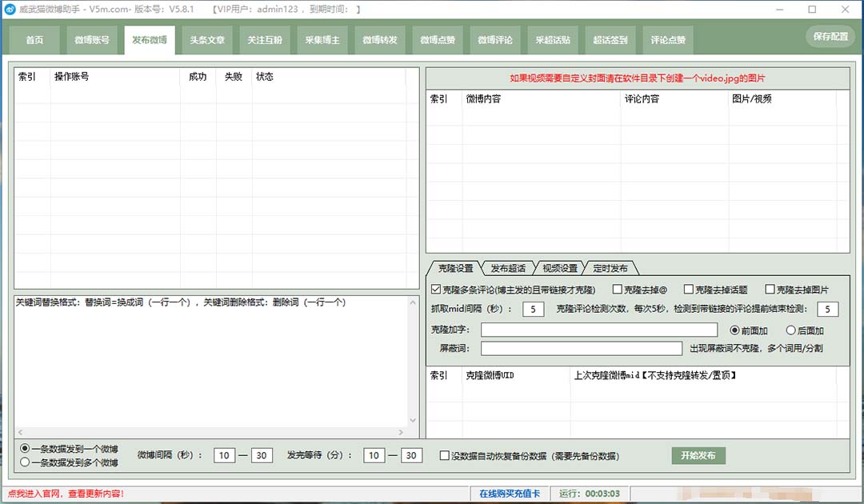Open the 关注互粉 follow tool

264,39
